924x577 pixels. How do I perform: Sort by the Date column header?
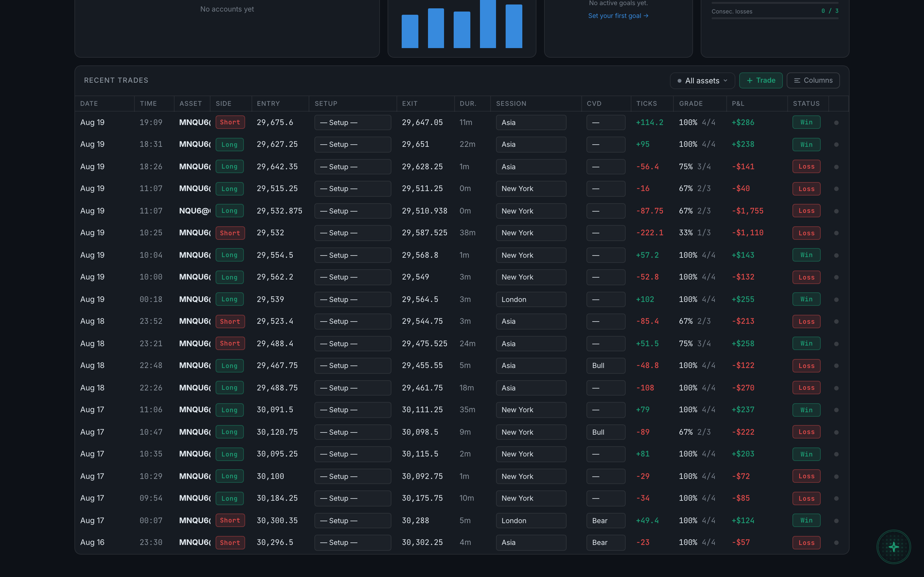point(89,104)
